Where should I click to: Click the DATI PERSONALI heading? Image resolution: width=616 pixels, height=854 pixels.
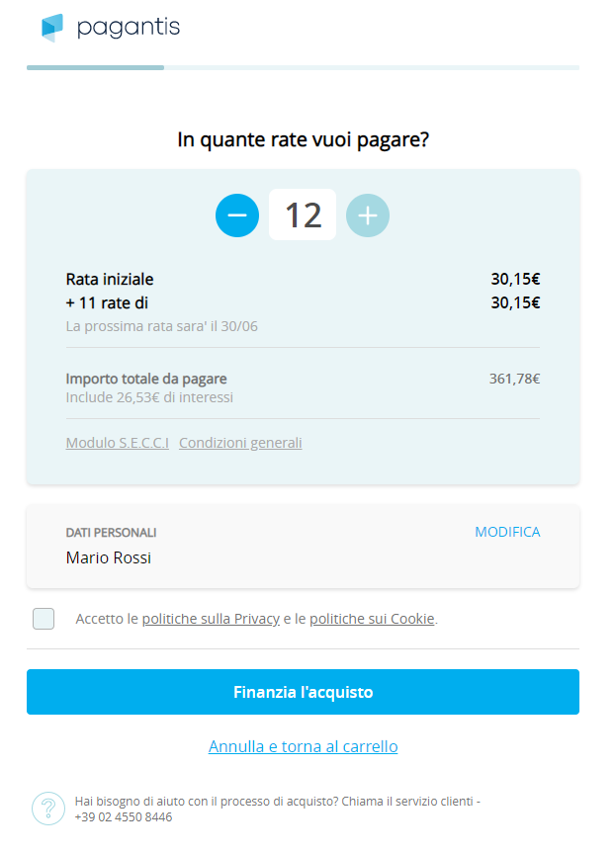(x=111, y=533)
